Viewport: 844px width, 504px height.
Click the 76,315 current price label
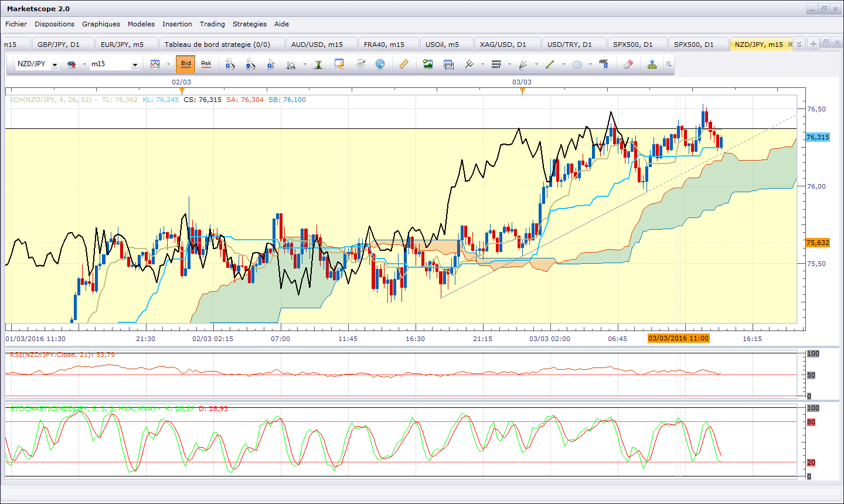pyautogui.click(x=818, y=137)
